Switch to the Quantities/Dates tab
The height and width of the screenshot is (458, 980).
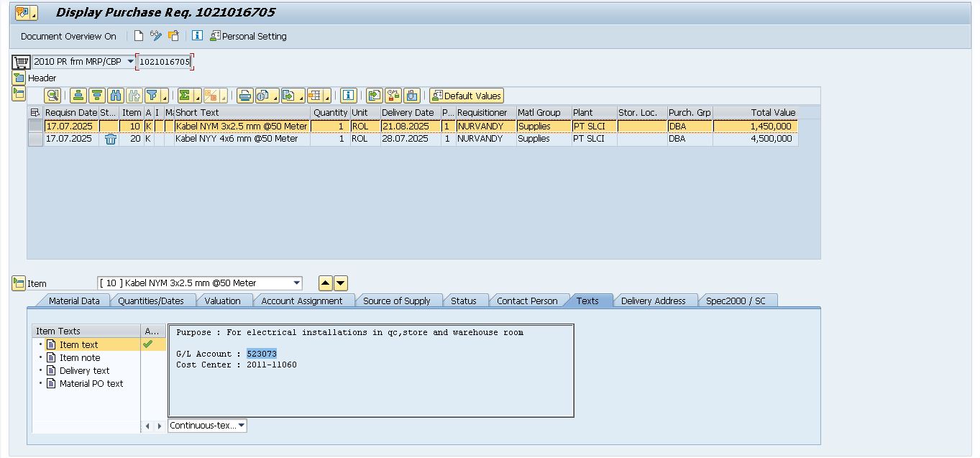coord(151,301)
